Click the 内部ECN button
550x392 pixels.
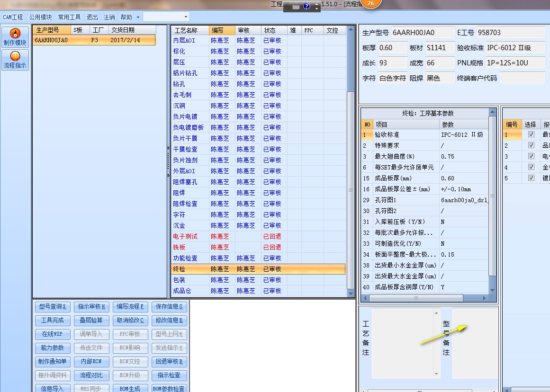coord(91,362)
